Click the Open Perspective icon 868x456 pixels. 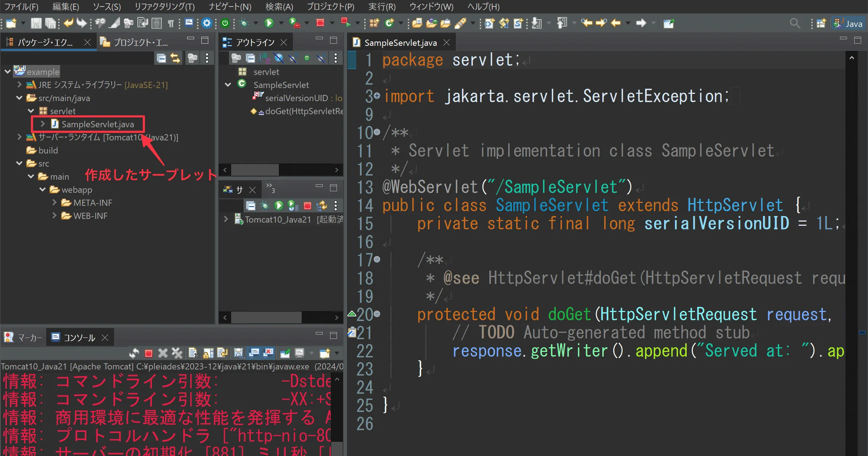(x=821, y=23)
